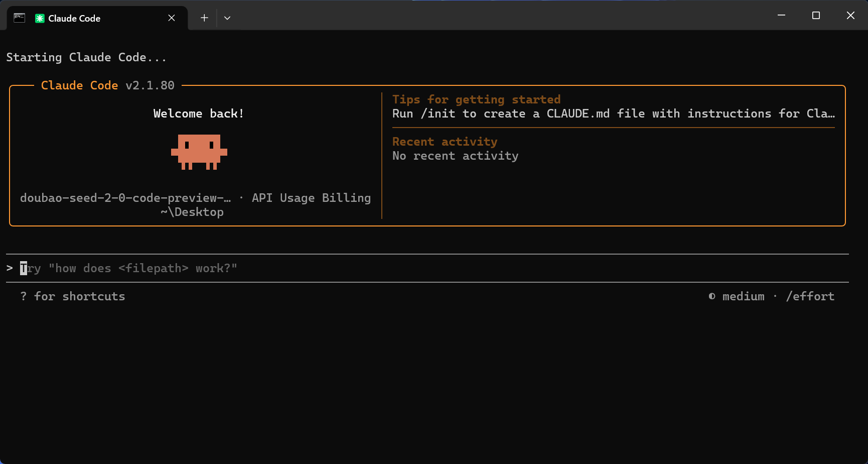Maximize the terminal window
Image resolution: width=868 pixels, height=464 pixels.
pos(816,16)
